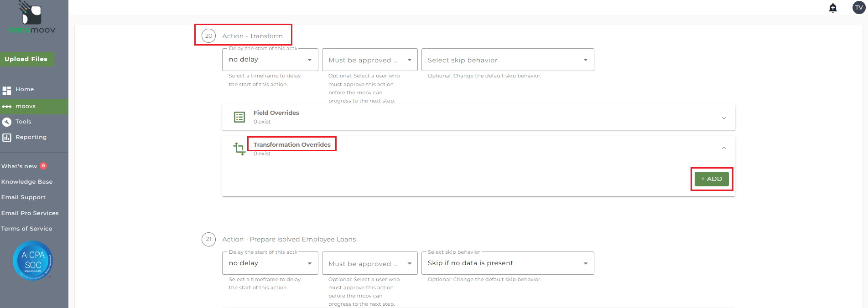Screen dimensions: 868x308
Task: Click the Upload Files button
Action: pyautogui.click(x=26, y=59)
